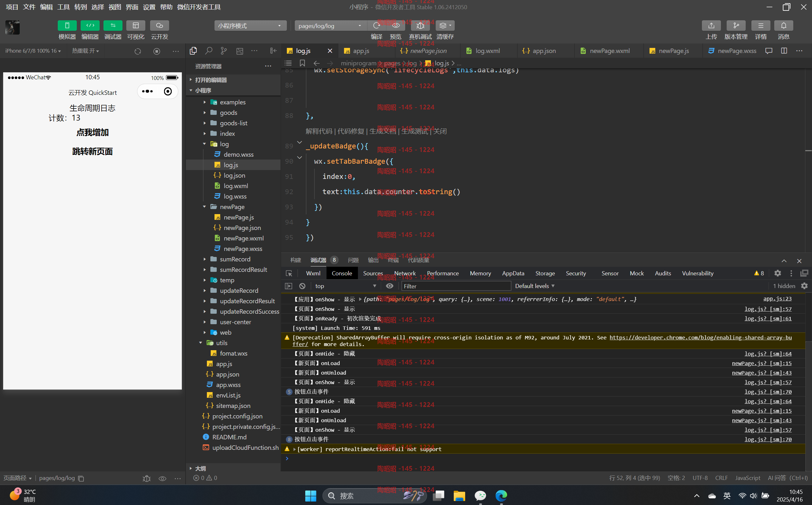Screen dimensions: 812x505
Task: Open the 文件 menu
Action: tap(29, 7)
